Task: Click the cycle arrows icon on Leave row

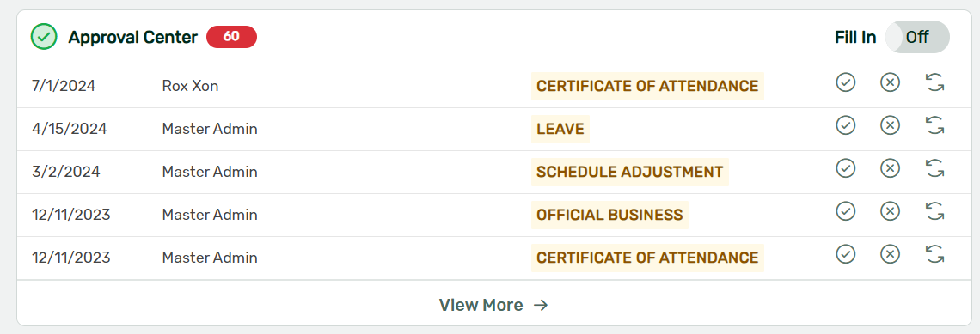Action: click(935, 125)
